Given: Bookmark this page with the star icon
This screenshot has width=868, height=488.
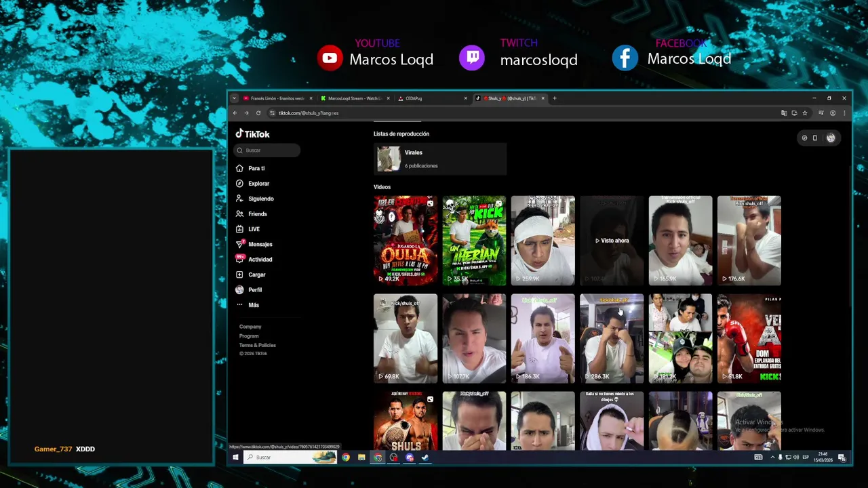Looking at the screenshot, I should point(805,113).
